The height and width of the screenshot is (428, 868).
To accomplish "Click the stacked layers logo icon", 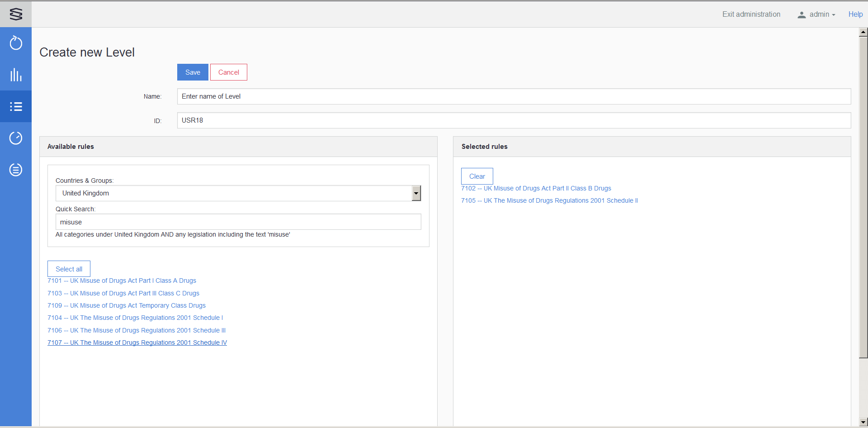I will click(x=16, y=14).
